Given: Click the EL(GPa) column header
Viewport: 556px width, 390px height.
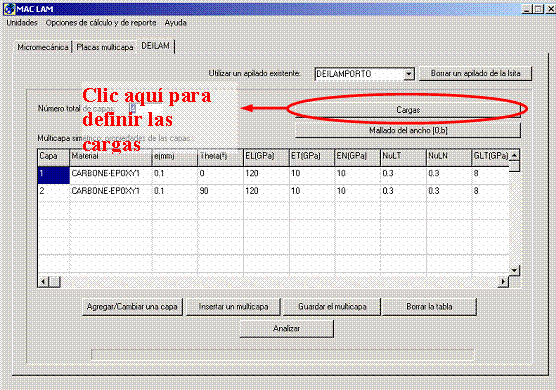Looking at the screenshot, I should [x=266, y=157].
